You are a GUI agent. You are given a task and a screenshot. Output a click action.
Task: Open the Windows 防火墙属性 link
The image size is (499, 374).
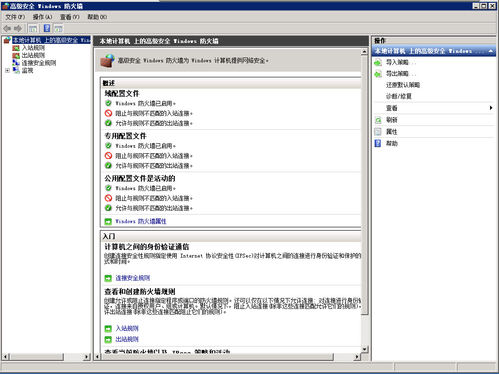click(141, 221)
